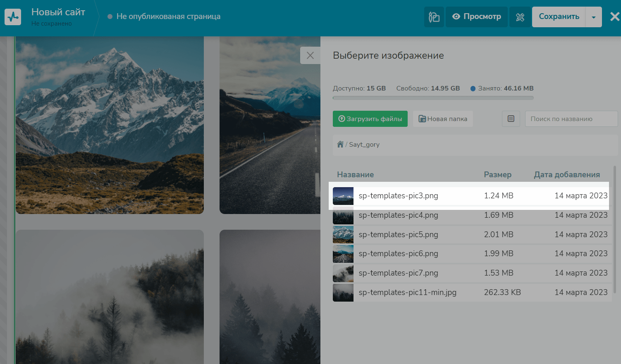
Task: Switch file list view with grid icon
Action: pos(511,119)
